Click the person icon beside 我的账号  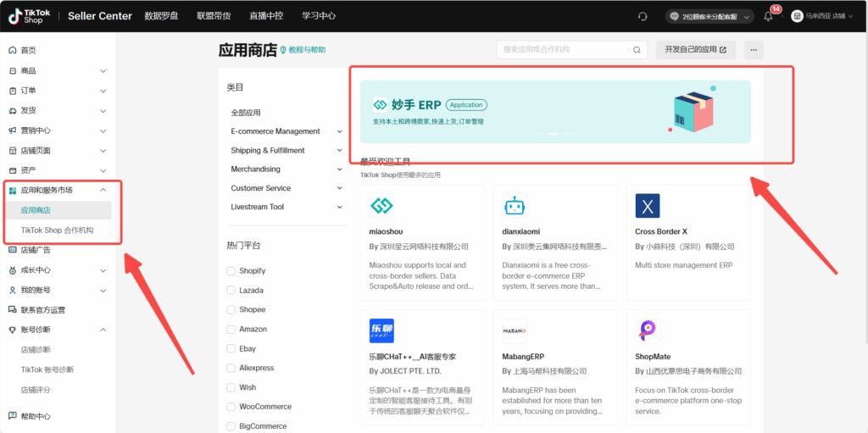coord(13,290)
